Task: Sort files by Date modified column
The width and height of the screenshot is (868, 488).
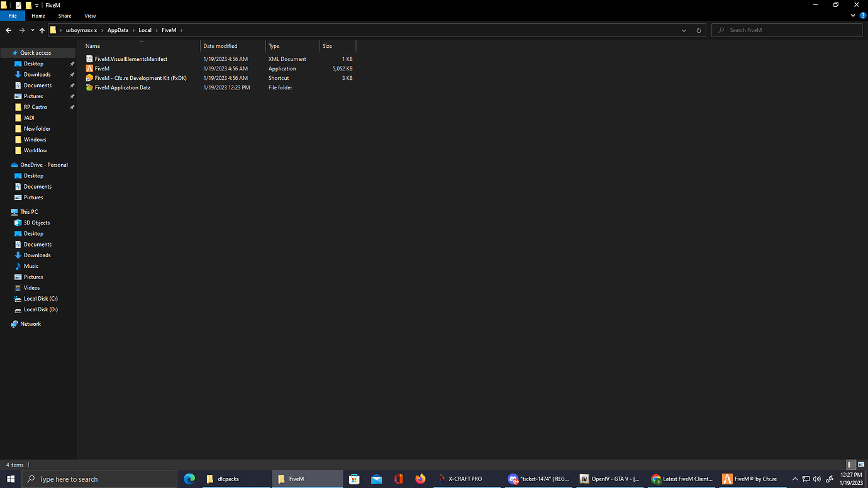Action: coord(220,45)
